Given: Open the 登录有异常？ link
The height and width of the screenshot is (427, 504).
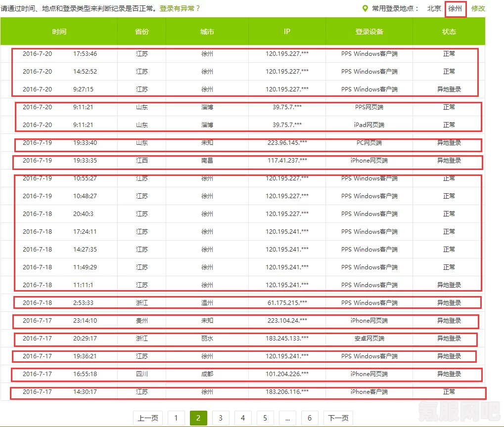Looking at the screenshot, I should point(181,8).
